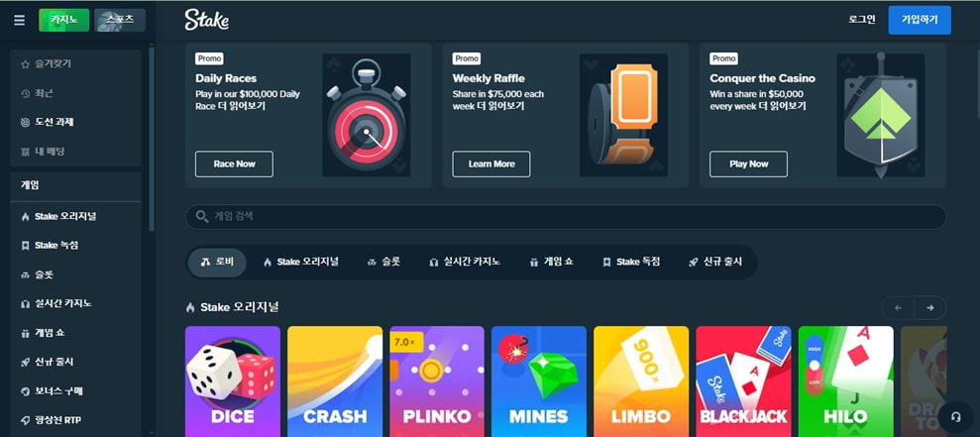This screenshot has width=980, height=437.
Task: Select the 로비 tab
Action: (217, 263)
